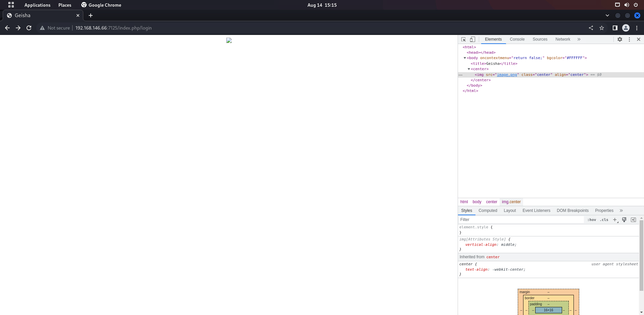
Task: Toggle computed styles sidebar icon
Action: [633, 220]
